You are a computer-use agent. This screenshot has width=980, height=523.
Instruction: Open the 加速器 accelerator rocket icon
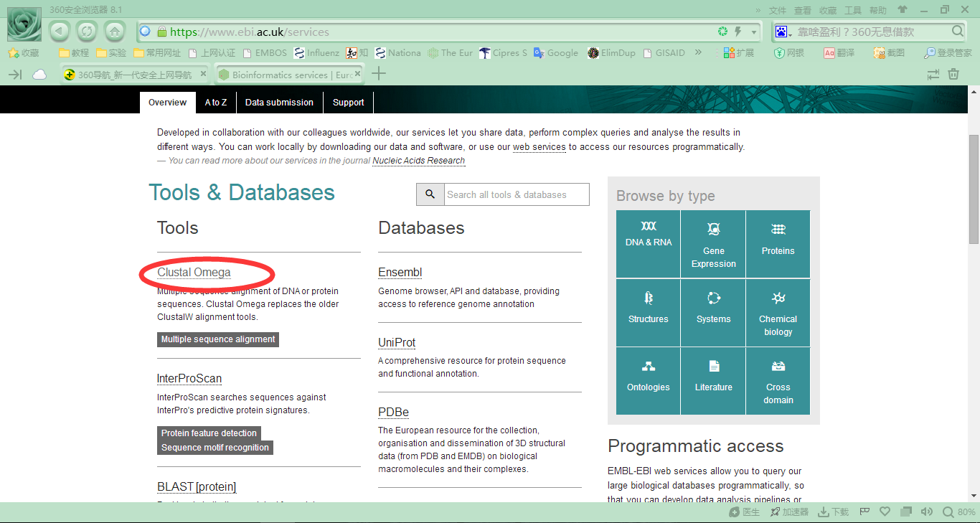pyautogui.click(x=789, y=512)
